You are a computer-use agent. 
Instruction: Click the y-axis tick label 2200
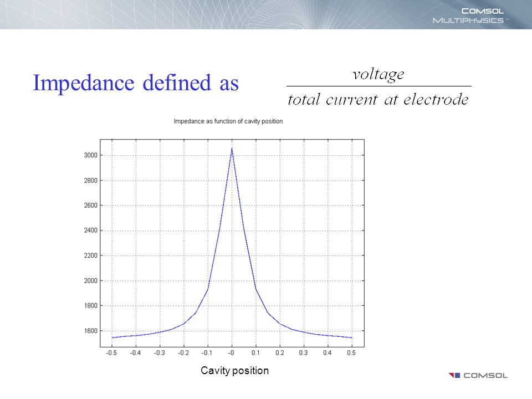pyautogui.click(x=90, y=255)
